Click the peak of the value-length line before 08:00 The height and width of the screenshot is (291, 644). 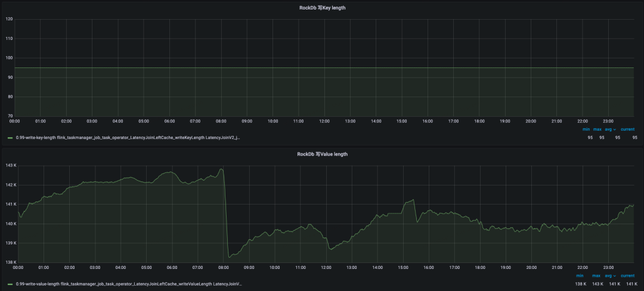221,169
